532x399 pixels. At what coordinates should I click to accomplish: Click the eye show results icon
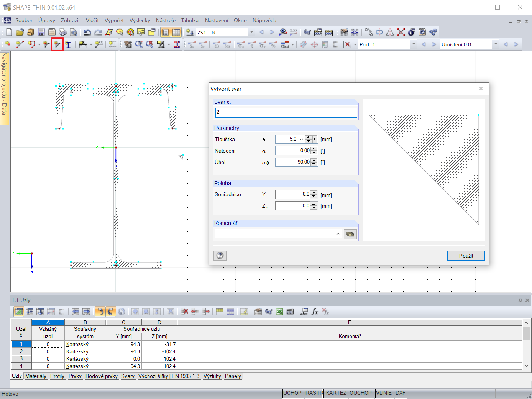(x=283, y=32)
